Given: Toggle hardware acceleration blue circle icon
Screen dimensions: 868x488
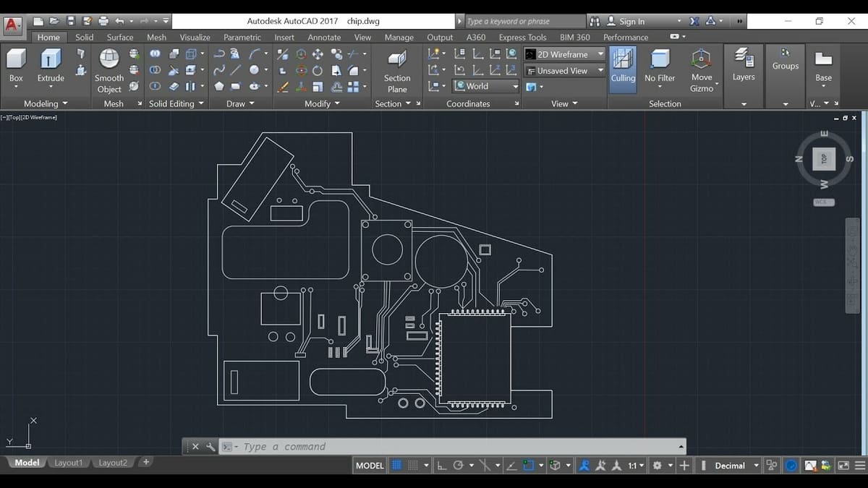Looking at the screenshot, I should (791, 466).
